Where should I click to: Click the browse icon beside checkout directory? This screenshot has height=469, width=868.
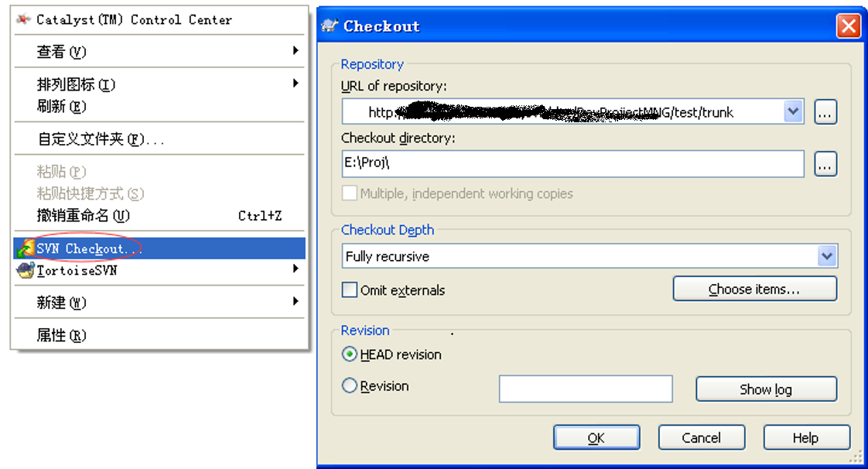click(825, 164)
